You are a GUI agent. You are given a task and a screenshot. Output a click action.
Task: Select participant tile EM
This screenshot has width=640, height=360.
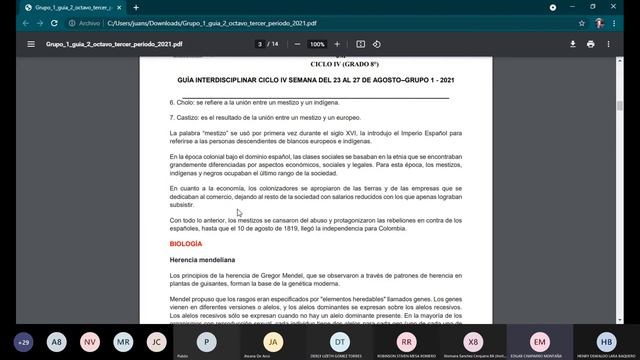tap(540, 342)
